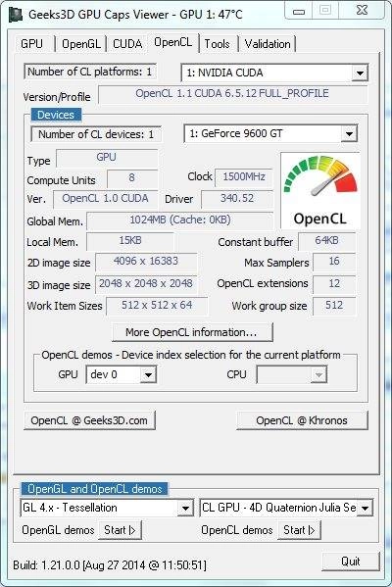Click the OpenGL and OpenCL demos header
The width and height of the screenshot is (392, 587).
click(95, 489)
